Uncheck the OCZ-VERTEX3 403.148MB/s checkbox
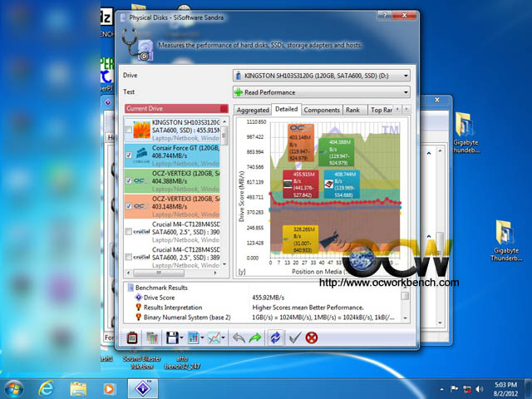This screenshot has width=532, height=399. (x=129, y=206)
